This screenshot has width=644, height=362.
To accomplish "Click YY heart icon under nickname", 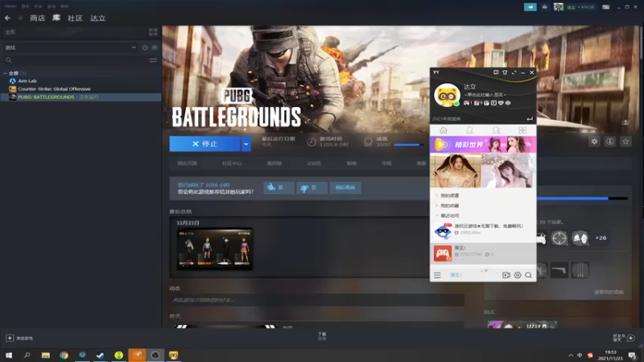I will (501, 103).
